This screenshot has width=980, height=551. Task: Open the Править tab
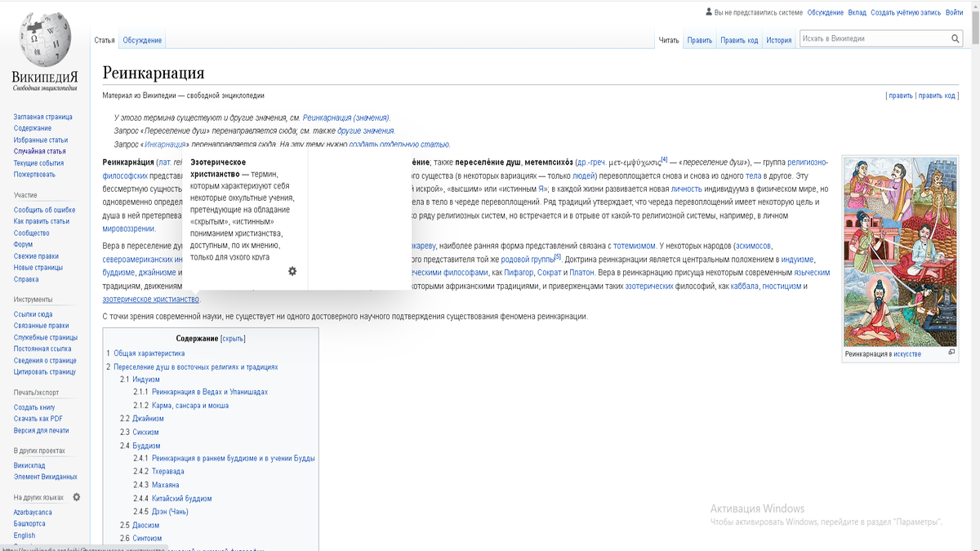coord(699,40)
